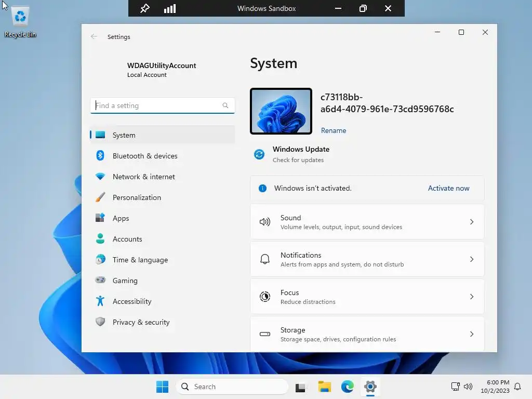The height and width of the screenshot is (399, 532).
Task: Open the Personalization paintbrush icon
Action: [100, 197]
